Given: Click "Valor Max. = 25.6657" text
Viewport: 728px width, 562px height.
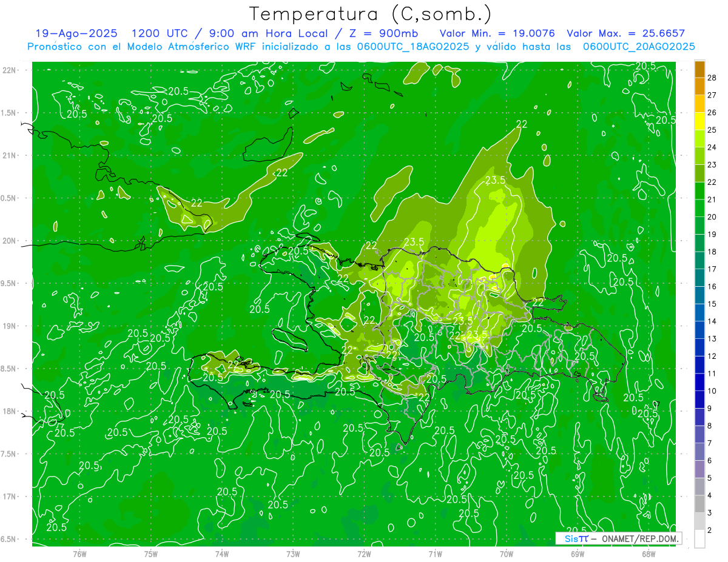Looking at the screenshot, I should (x=626, y=33).
